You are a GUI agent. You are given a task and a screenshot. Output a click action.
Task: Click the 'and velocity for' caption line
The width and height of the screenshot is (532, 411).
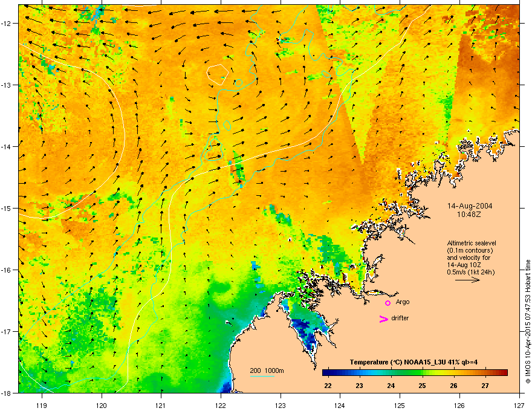469,257
